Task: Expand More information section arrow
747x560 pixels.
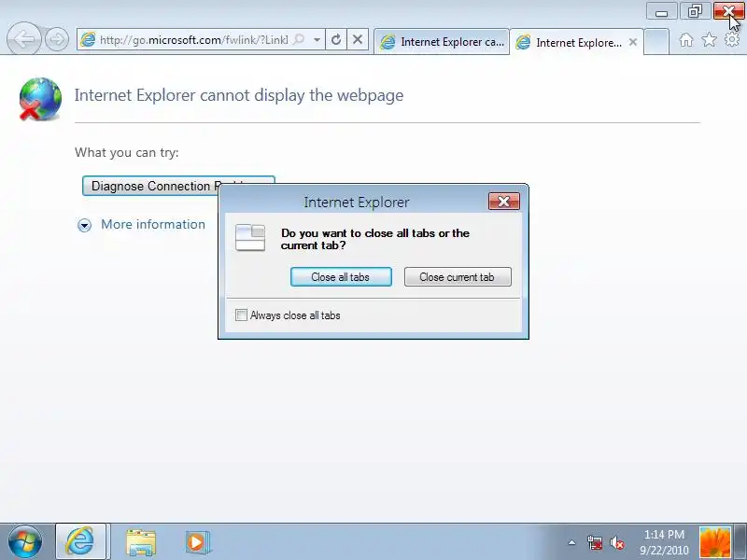Action: tap(84, 225)
